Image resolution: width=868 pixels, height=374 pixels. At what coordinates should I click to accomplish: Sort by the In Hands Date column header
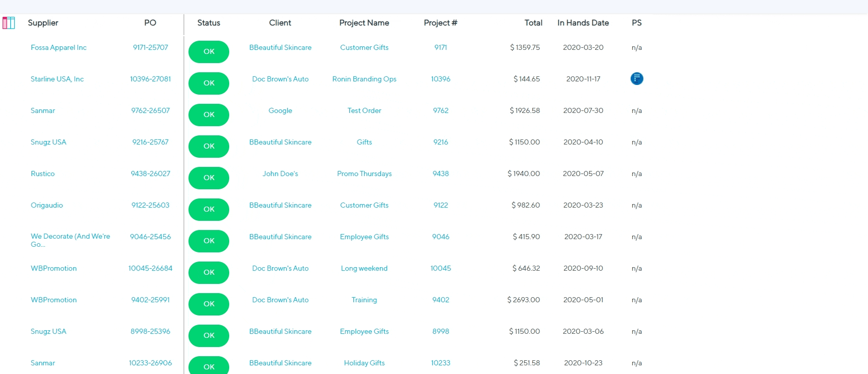coord(583,23)
